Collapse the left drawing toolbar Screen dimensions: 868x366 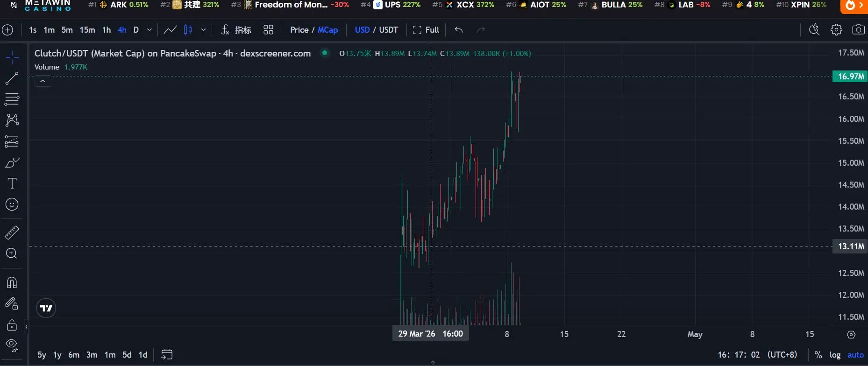[26, 327]
